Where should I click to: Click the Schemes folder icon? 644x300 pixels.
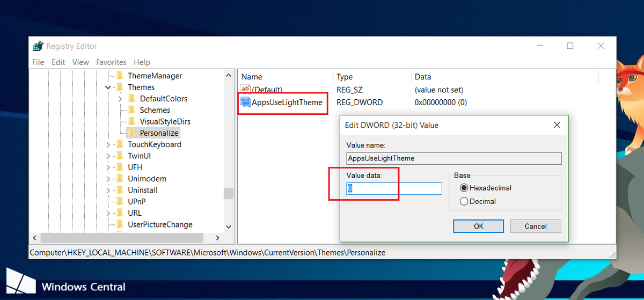[131, 110]
